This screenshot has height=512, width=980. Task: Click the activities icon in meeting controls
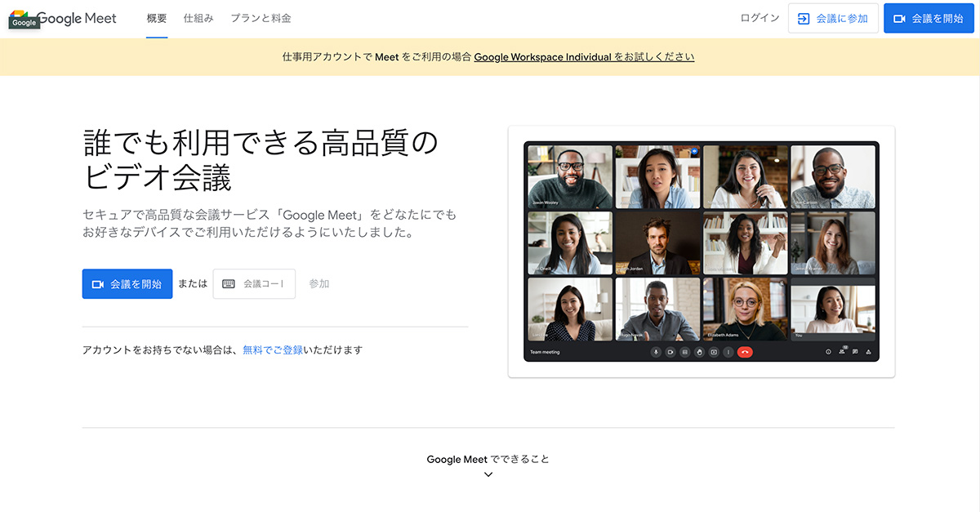pyautogui.click(x=866, y=352)
